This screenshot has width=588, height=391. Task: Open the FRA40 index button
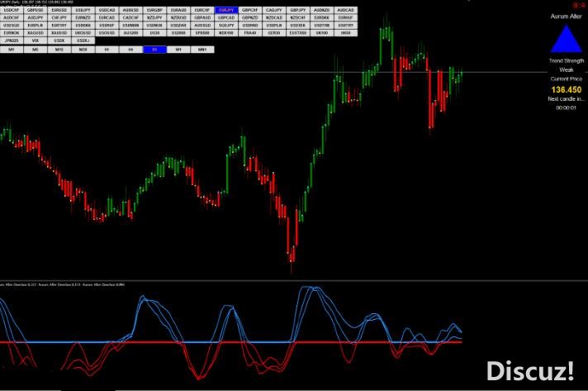250,33
